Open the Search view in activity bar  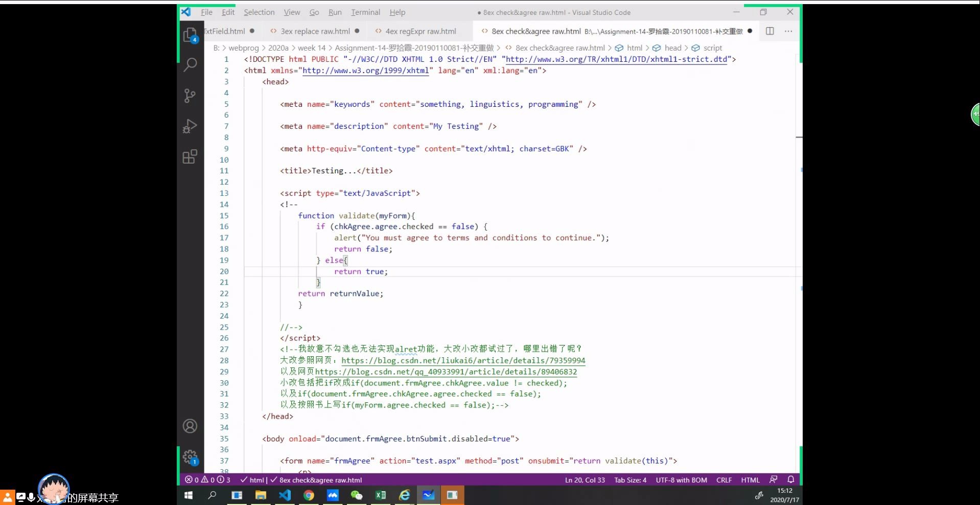[x=190, y=65]
